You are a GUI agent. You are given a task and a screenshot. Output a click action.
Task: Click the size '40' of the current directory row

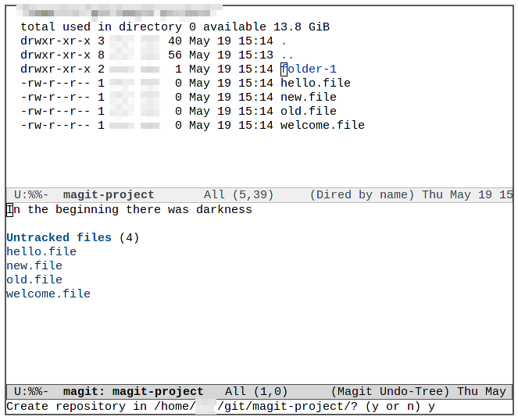point(175,41)
